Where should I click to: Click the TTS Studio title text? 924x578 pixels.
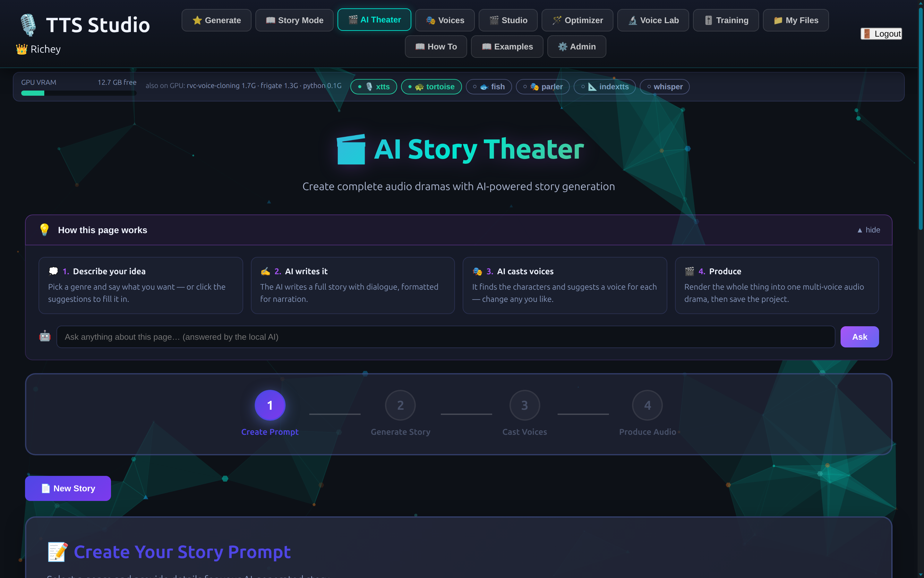point(98,25)
